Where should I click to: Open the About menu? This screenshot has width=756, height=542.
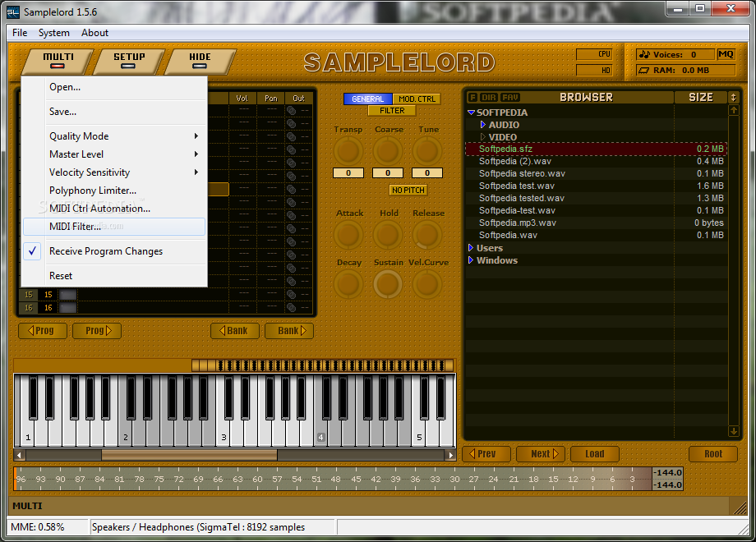(94, 33)
